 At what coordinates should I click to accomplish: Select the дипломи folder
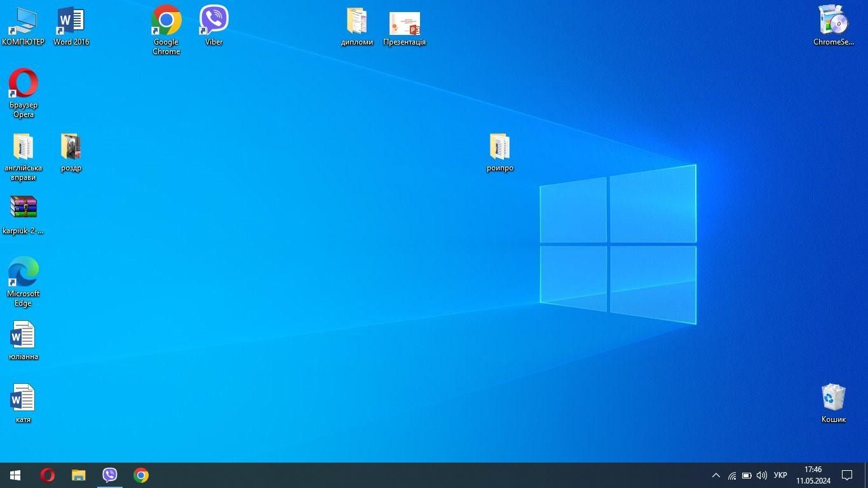tap(357, 27)
